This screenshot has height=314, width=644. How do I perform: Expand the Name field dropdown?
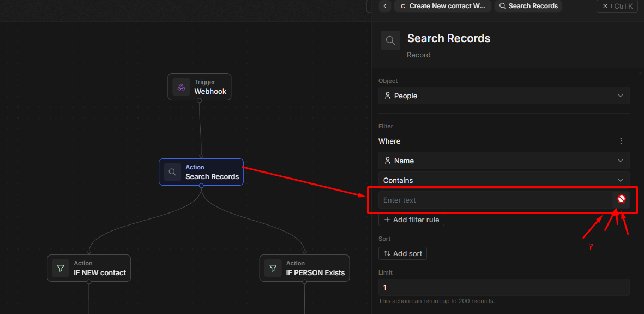point(504,161)
